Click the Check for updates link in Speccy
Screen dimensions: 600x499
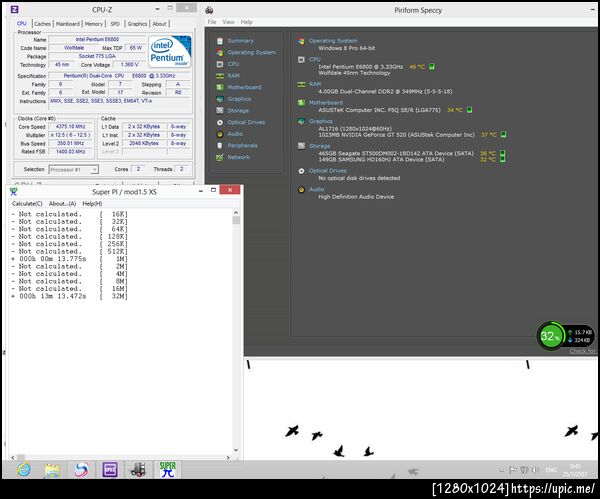583,351
